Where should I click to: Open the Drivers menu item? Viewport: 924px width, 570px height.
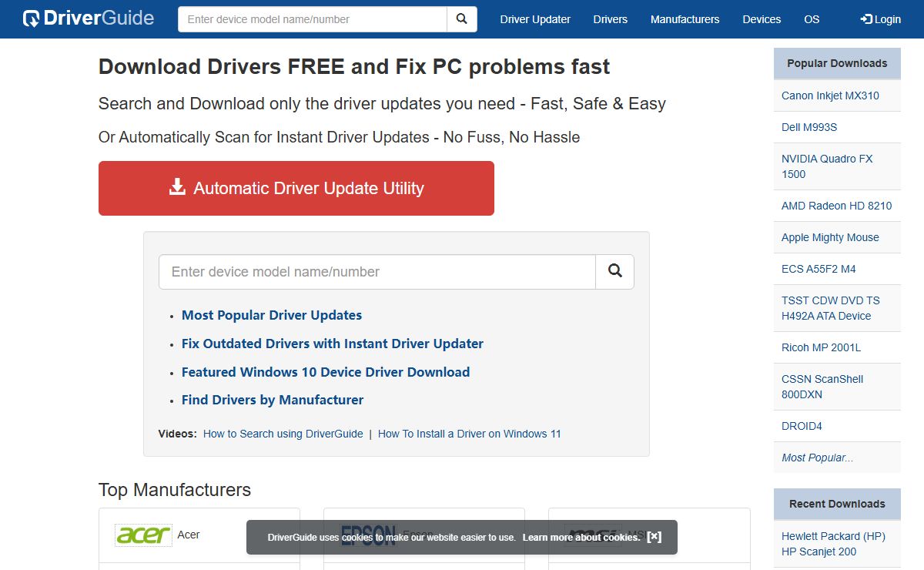pyautogui.click(x=611, y=19)
